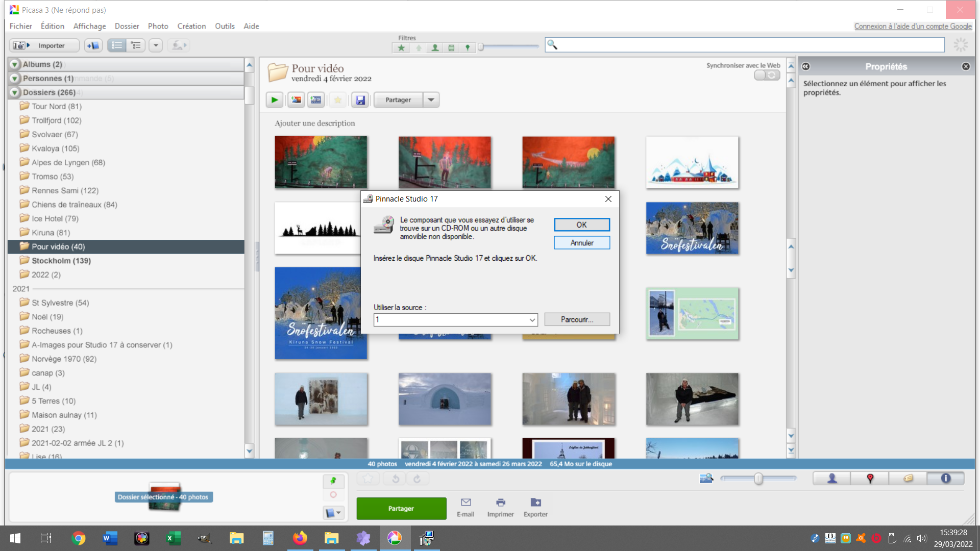The width and height of the screenshot is (980, 551).
Task: Open add-to-album dropdown in tray
Action: point(333,513)
